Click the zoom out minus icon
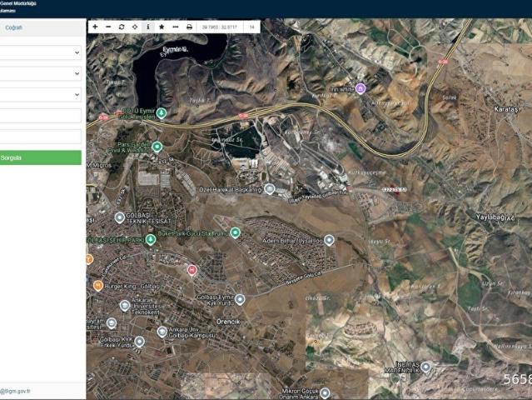The image size is (532, 400). pyautogui.click(x=108, y=27)
